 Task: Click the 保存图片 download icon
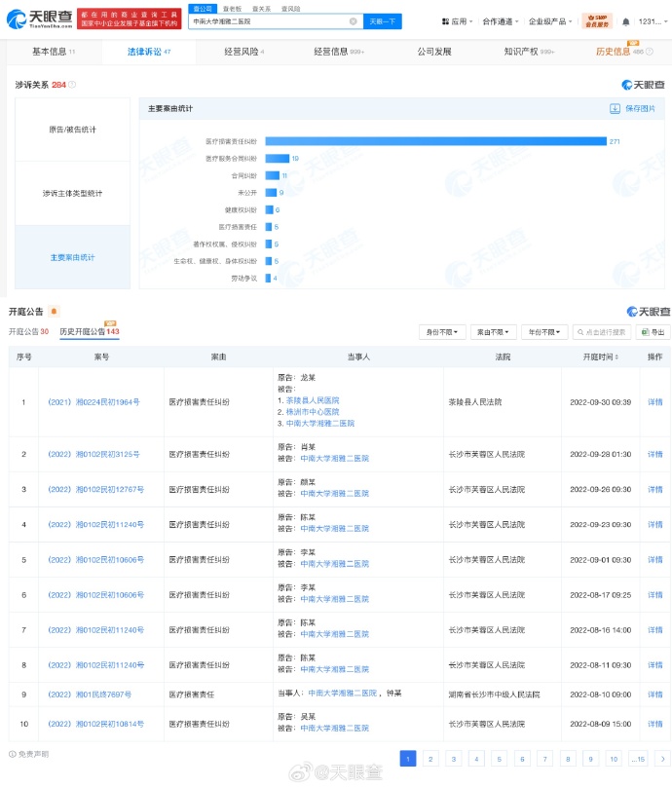coord(615,108)
